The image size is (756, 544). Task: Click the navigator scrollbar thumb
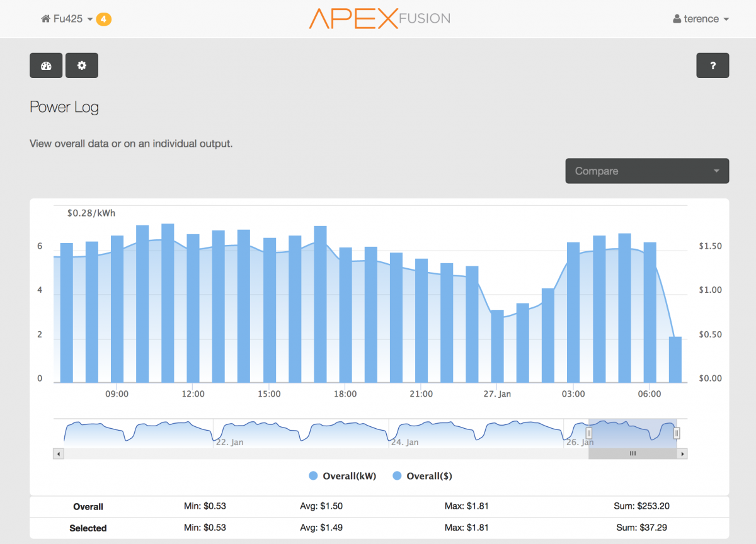tap(633, 453)
